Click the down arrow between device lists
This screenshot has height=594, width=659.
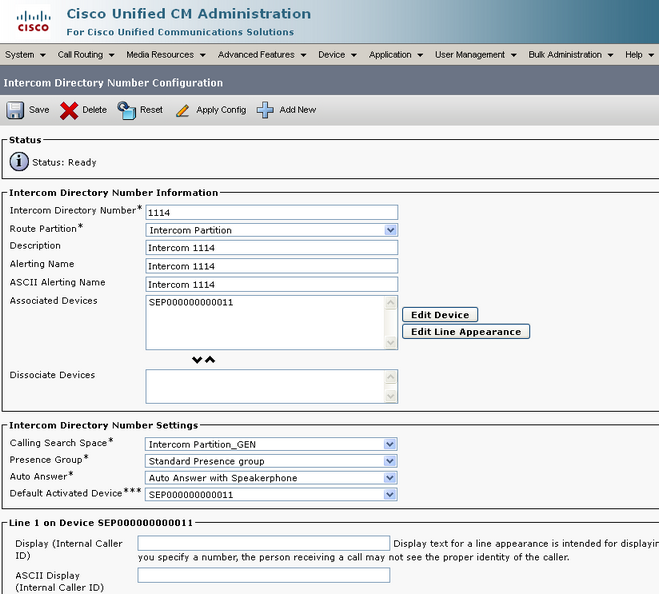197,360
